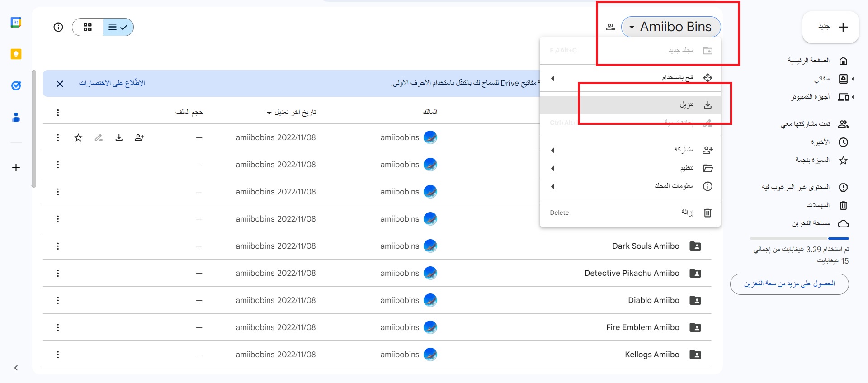
Task: Click the Dark Souls Amiibo folder icon
Action: click(695, 246)
